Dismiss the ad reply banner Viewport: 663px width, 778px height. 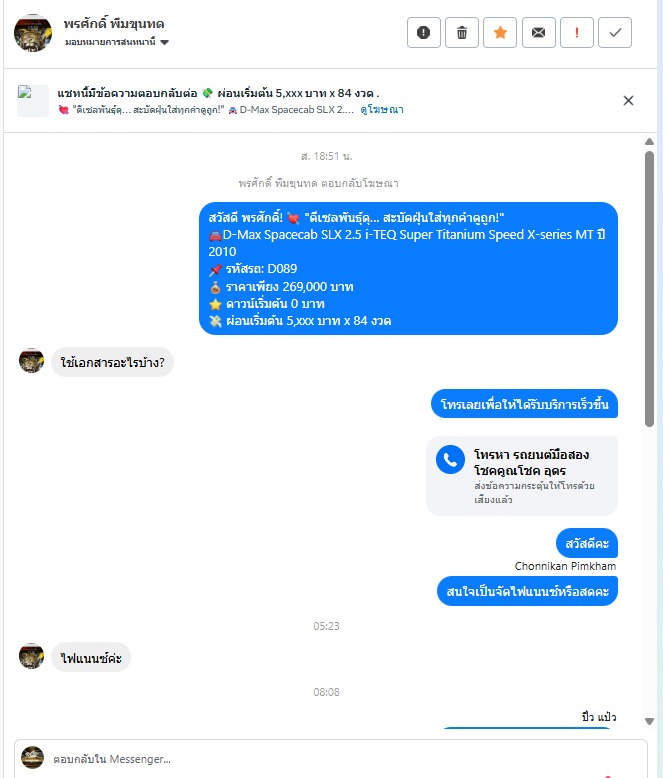click(628, 101)
